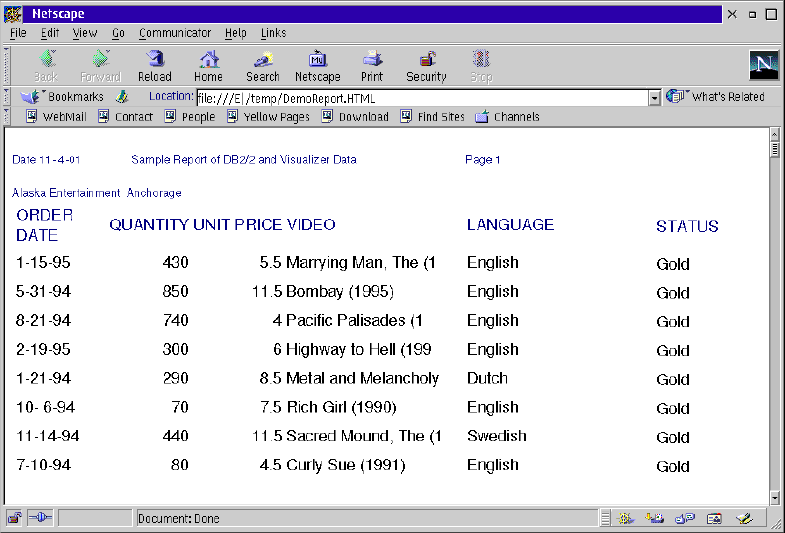Viewport: 785px width, 533px height.
Task: Open the Links menu
Action: tap(273, 33)
